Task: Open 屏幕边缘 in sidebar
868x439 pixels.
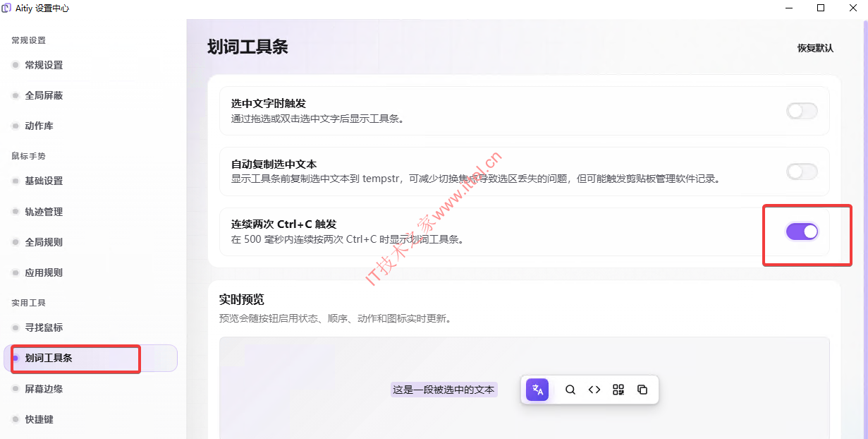Action: pos(90,389)
